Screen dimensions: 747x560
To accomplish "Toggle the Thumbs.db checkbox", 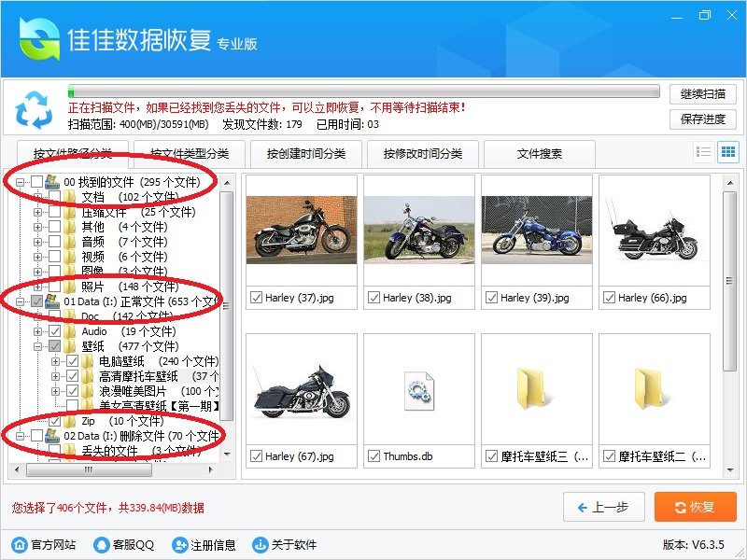I will pos(374,456).
